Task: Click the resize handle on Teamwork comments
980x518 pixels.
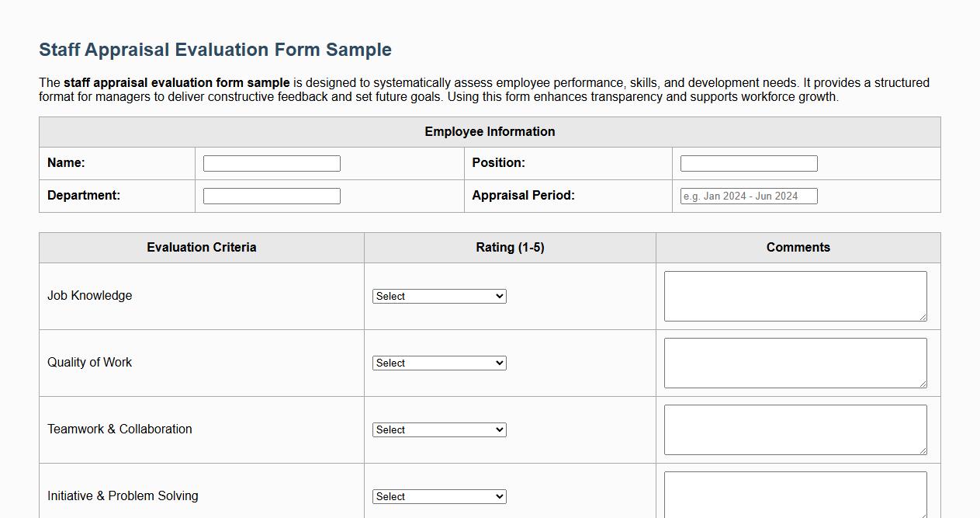Action: click(x=923, y=452)
